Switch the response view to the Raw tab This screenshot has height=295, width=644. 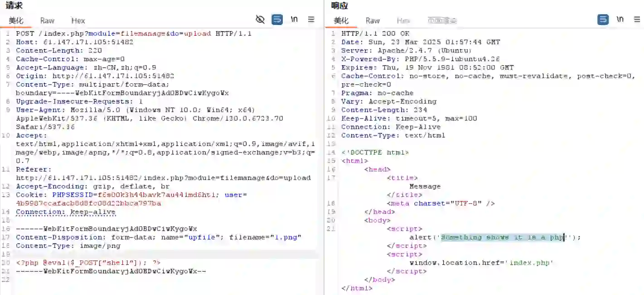click(373, 20)
